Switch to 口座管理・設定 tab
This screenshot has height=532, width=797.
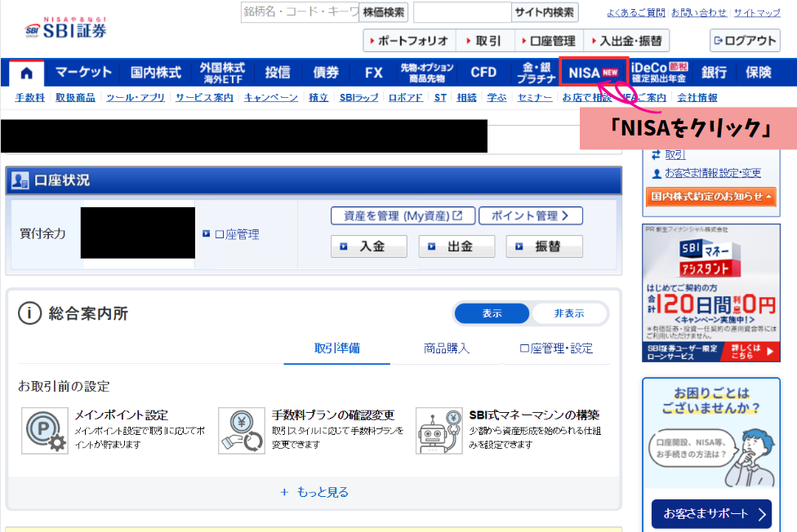pos(556,348)
